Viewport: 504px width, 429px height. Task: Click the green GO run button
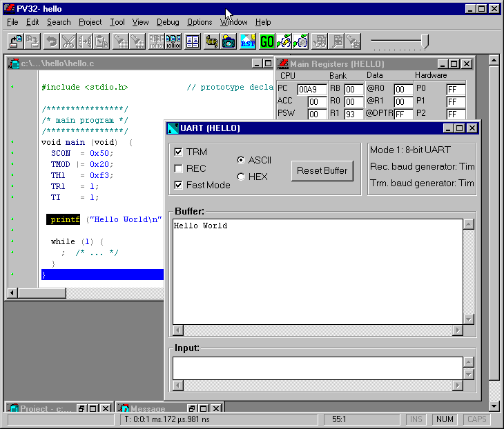point(266,41)
